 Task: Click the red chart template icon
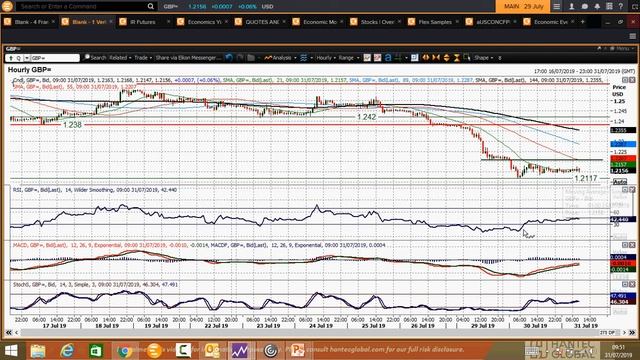[378, 58]
